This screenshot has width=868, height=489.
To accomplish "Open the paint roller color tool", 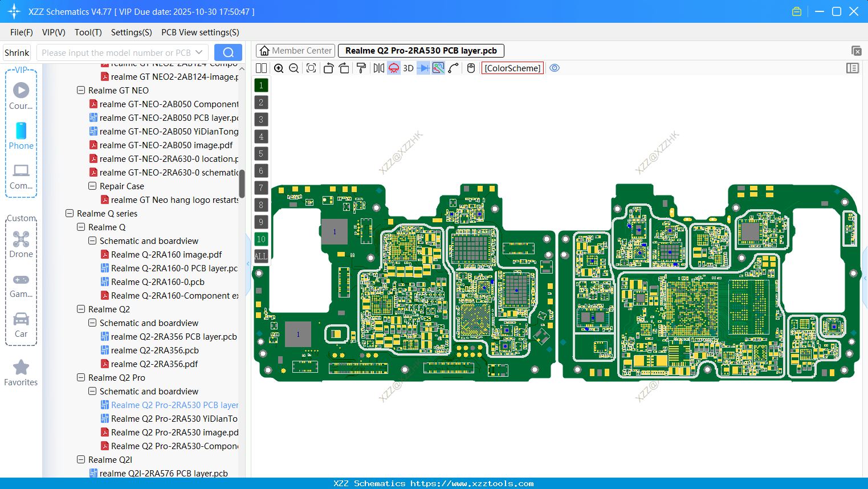I will tap(361, 68).
